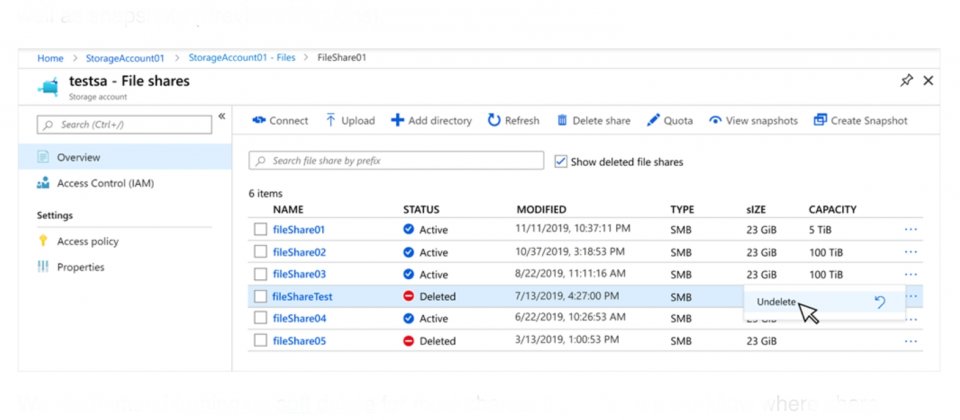Click the Active status icon for fileShare02
Viewport: 960px width, 420px height.
click(408, 252)
